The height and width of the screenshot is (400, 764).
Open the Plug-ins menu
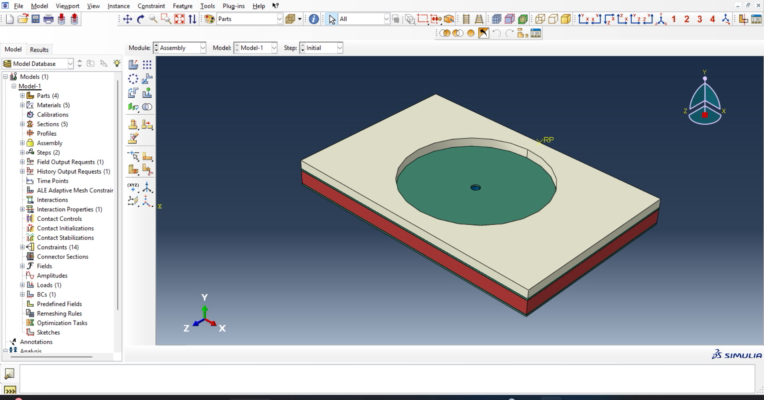233,6
